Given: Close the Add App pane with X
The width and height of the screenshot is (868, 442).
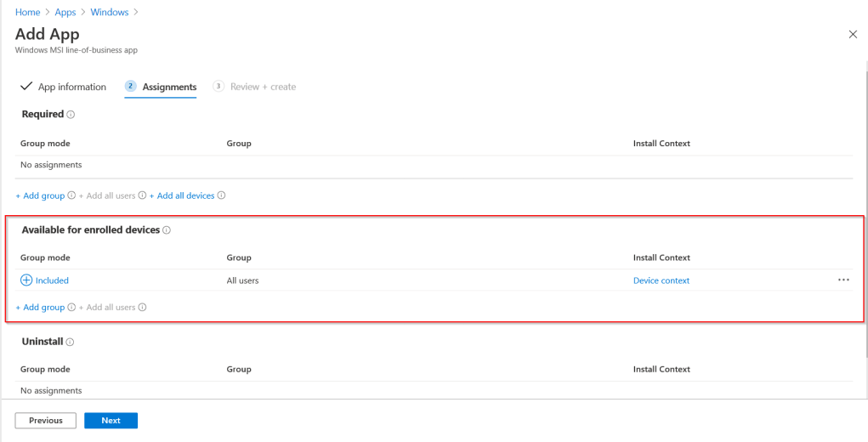Looking at the screenshot, I should pyautogui.click(x=853, y=34).
